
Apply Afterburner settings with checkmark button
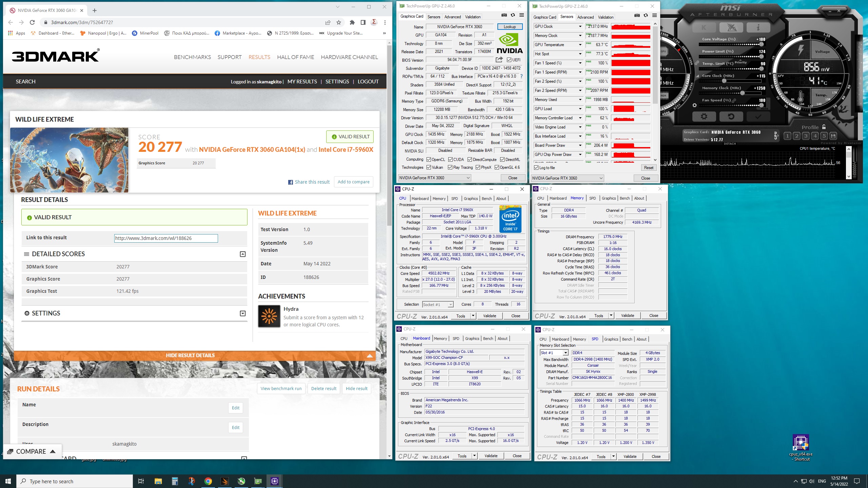[758, 117]
